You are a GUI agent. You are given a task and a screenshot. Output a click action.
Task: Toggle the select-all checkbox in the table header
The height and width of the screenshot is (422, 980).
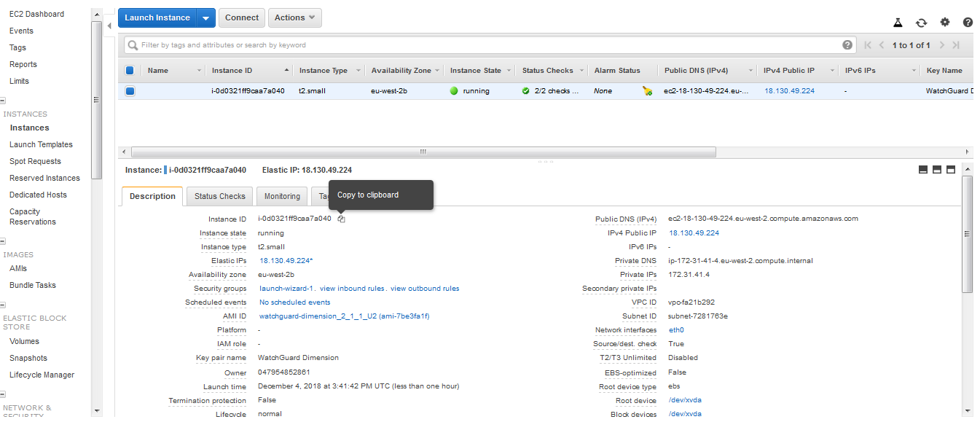click(129, 70)
